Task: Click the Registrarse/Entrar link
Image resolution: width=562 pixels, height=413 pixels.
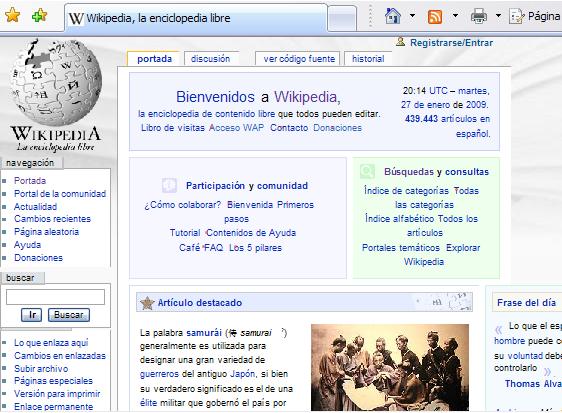Action: pos(451,43)
